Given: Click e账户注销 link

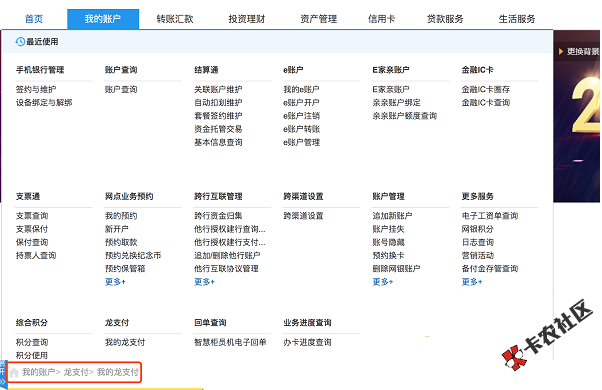Looking at the screenshot, I should (x=301, y=116).
